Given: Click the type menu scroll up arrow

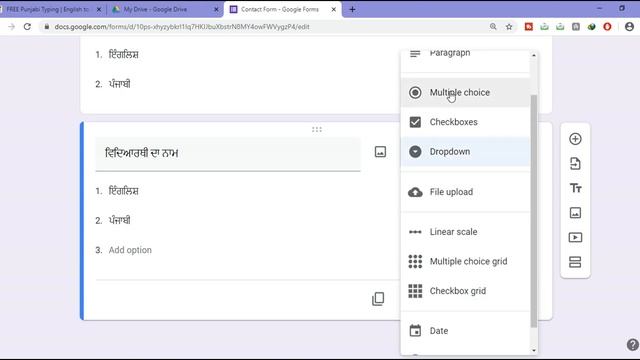Looking at the screenshot, I should (x=534, y=55).
